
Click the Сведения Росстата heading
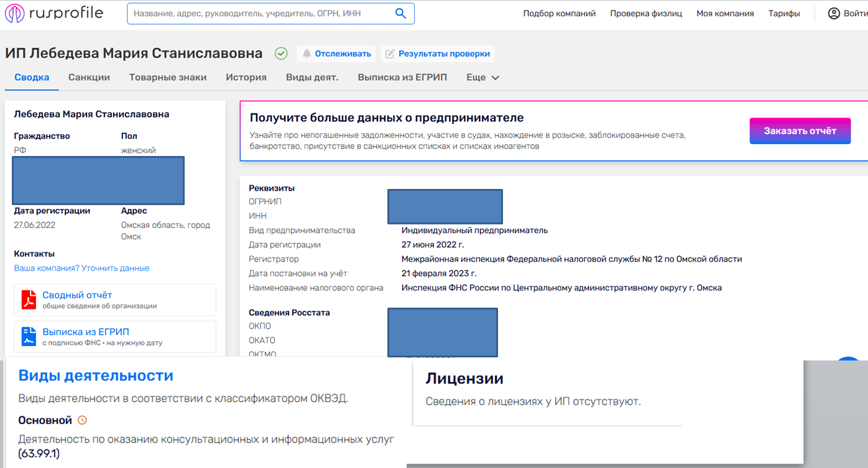[x=289, y=313]
